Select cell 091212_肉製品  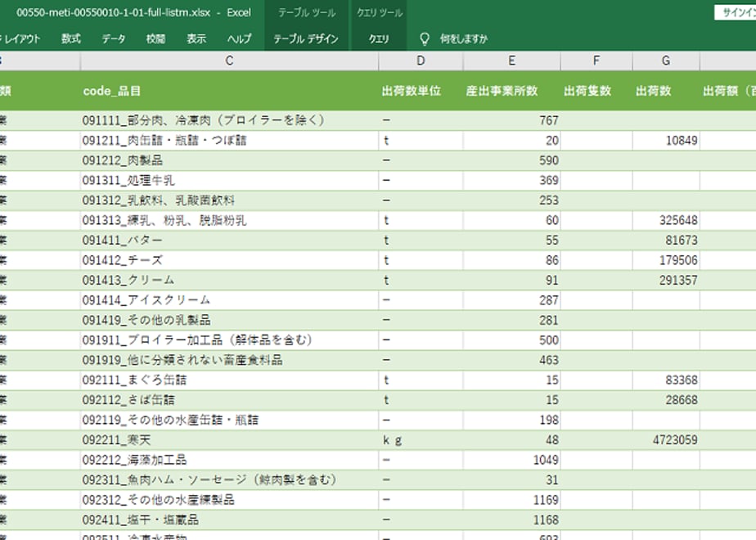click(229, 160)
